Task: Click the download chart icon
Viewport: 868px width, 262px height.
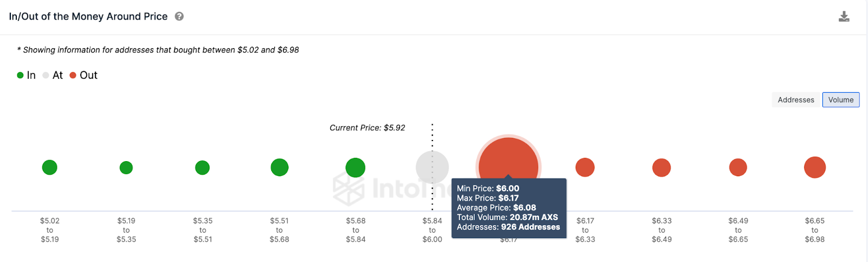Action: pos(844,17)
